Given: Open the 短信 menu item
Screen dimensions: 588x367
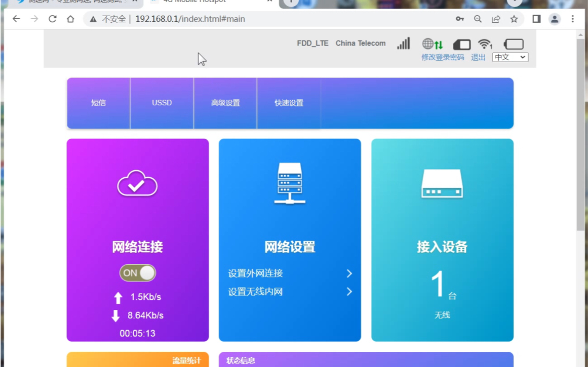Looking at the screenshot, I should (x=98, y=103).
